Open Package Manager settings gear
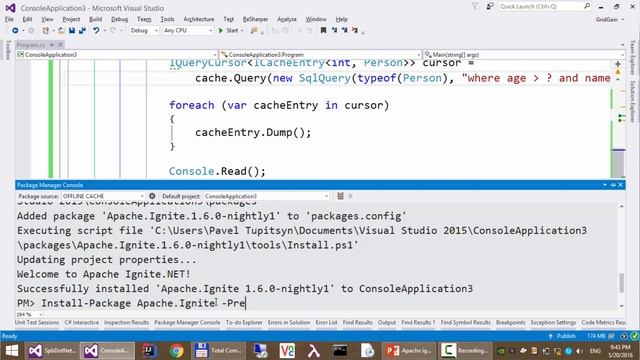The width and height of the screenshot is (640, 360). click(152, 196)
